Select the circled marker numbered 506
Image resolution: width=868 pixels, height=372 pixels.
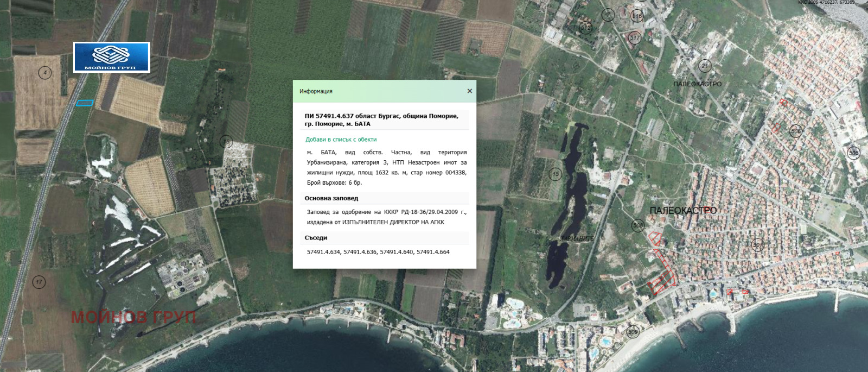796,131
